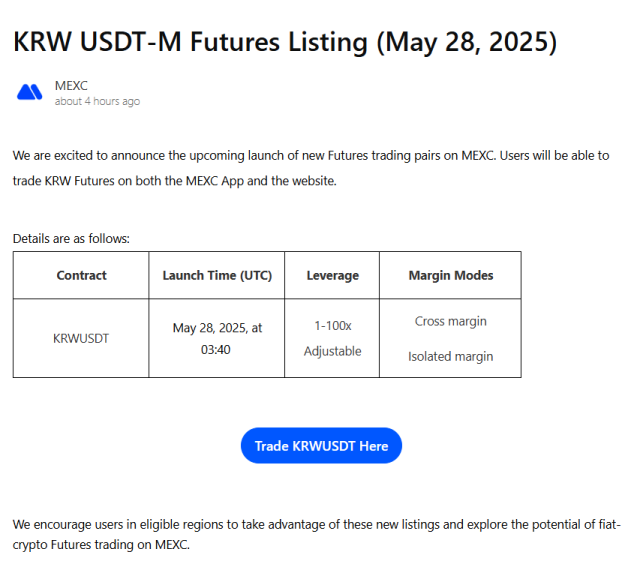The height and width of the screenshot is (567, 640).
Task: Click the May 28, 2025 launch time cell
Action: [x=217, y=338]
